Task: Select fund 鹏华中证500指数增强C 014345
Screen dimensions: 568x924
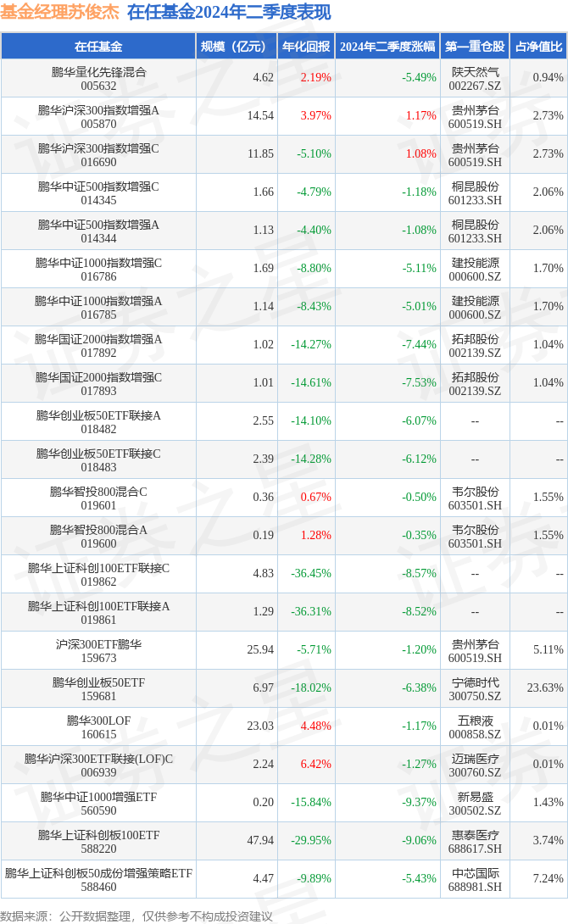Action: tap(98, 193)
